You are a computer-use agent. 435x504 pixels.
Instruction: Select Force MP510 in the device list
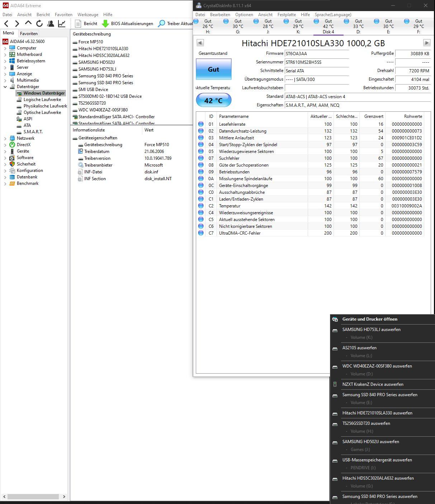click(x=91, y=42)
